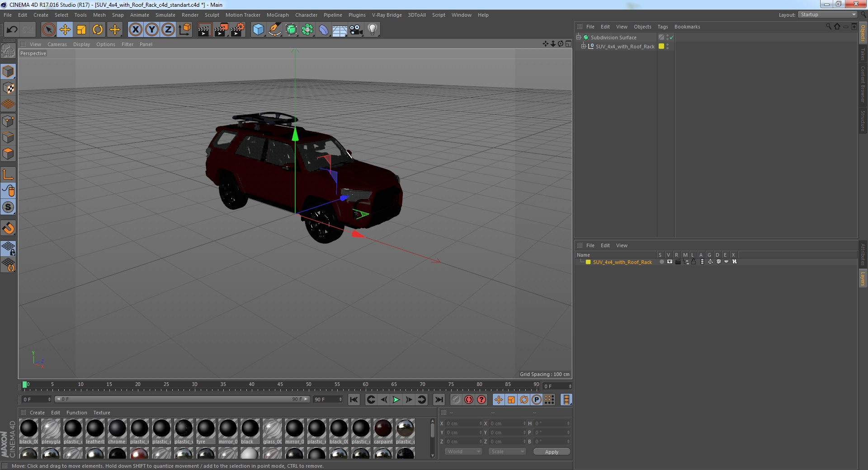Switch to Polygons mode
868x470 pixels.
(8, 154)
